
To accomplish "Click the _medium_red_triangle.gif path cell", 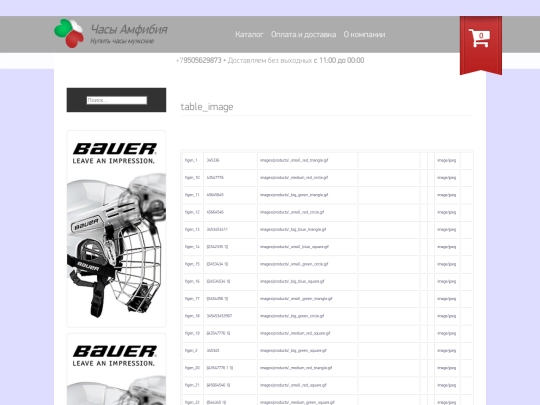I will [x=307, y=368].
